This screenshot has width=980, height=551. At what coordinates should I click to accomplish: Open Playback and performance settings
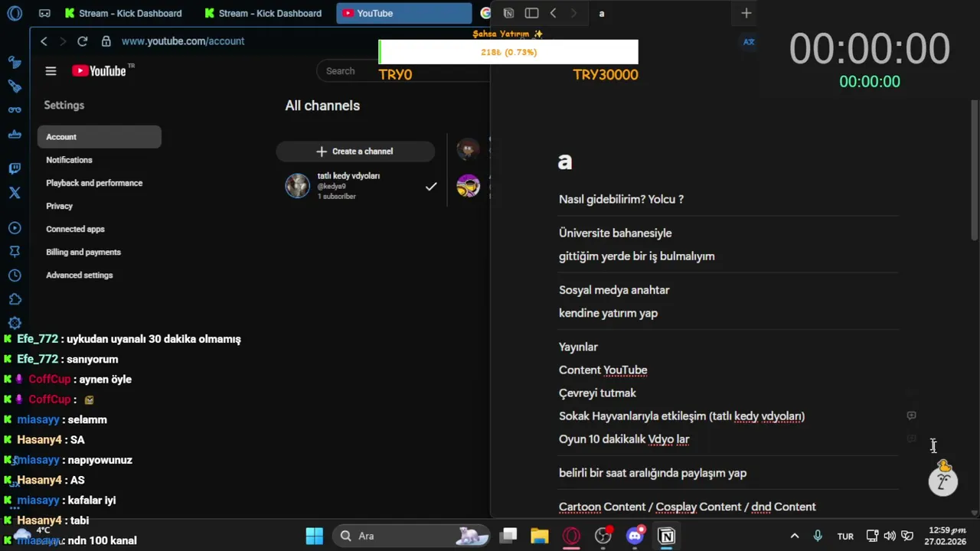(94, 183)
